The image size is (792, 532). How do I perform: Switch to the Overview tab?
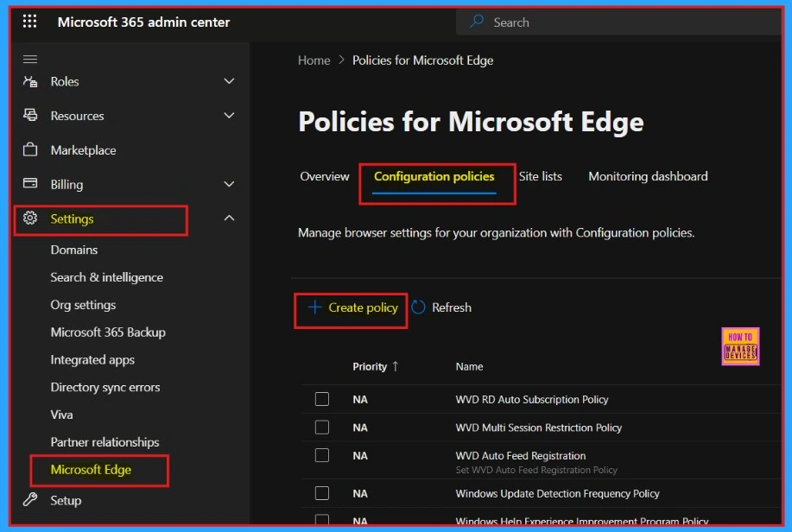click(x=324, y=176)
